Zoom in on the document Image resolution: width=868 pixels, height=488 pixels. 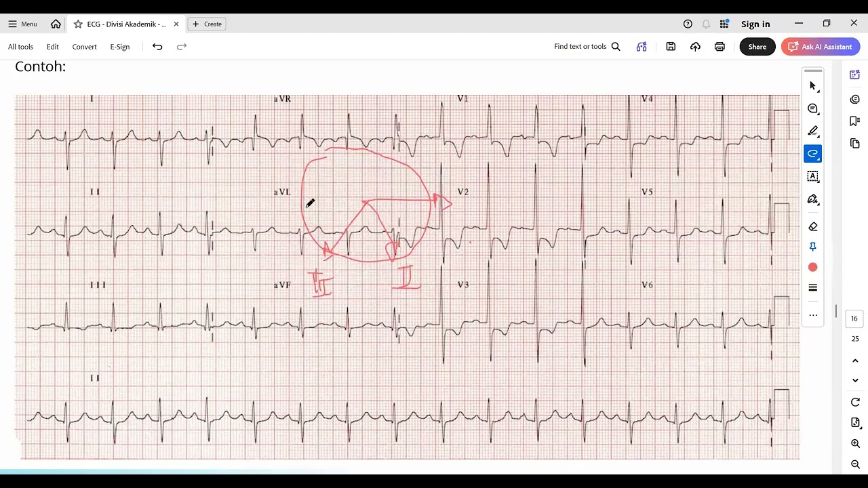pyautogui.click(x=855, y=444)
